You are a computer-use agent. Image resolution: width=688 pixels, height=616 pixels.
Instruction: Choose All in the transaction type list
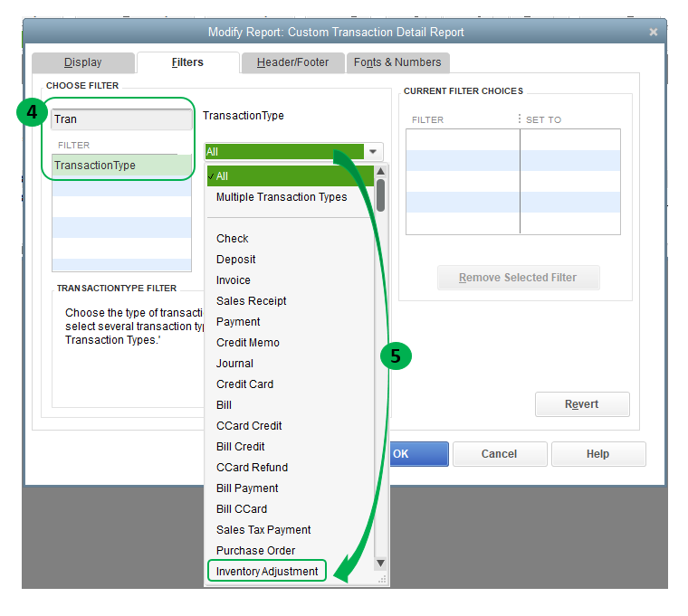[x=290, y=176]
